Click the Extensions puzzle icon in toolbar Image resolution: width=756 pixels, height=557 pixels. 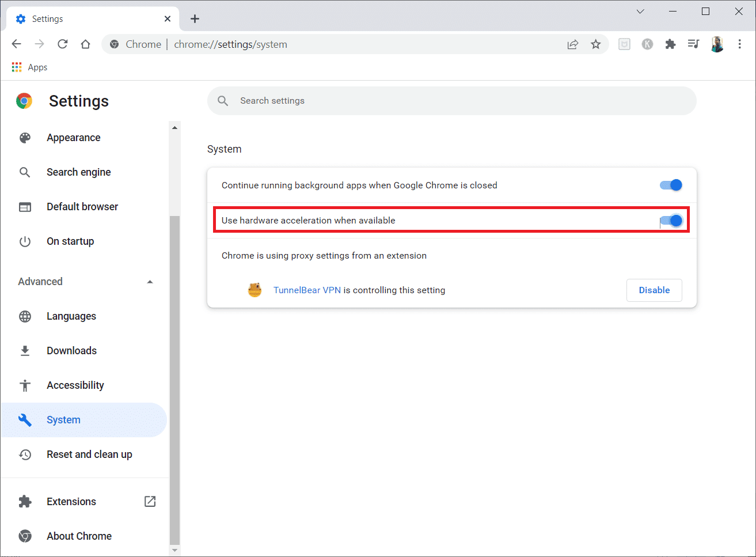670,44
